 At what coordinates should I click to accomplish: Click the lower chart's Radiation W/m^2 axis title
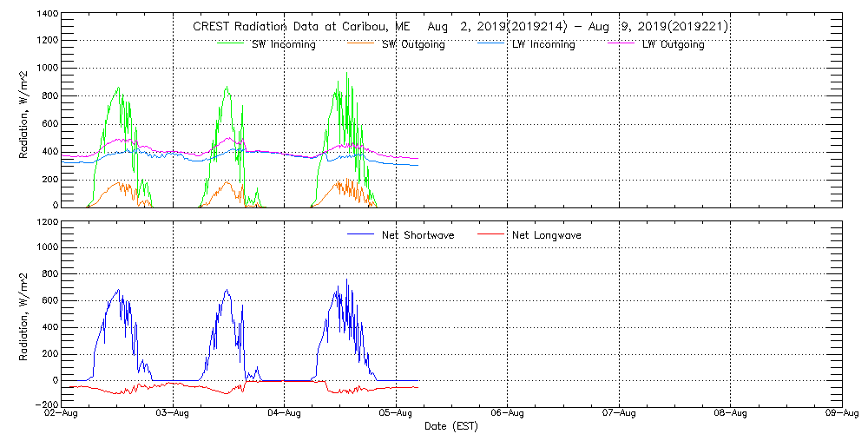click(24, 314)
